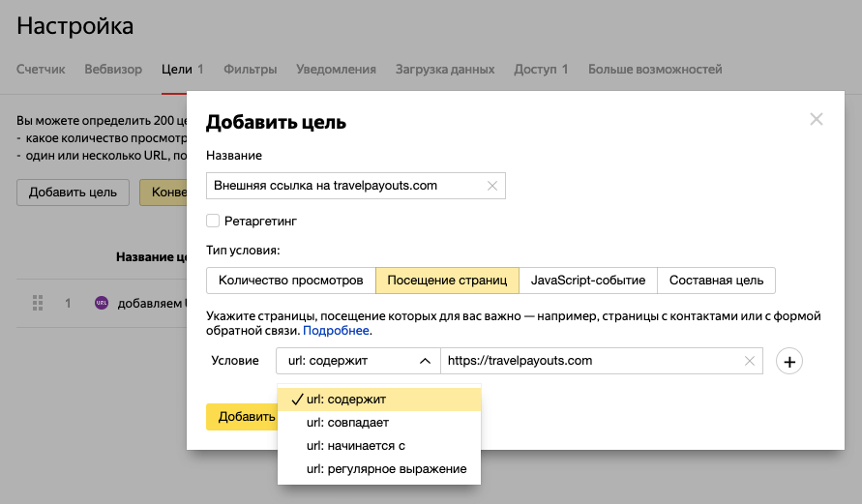The width and height of the screenshot is (862, 504).
Task: Clear the goal name field text
Action: (x=491, y=187)
